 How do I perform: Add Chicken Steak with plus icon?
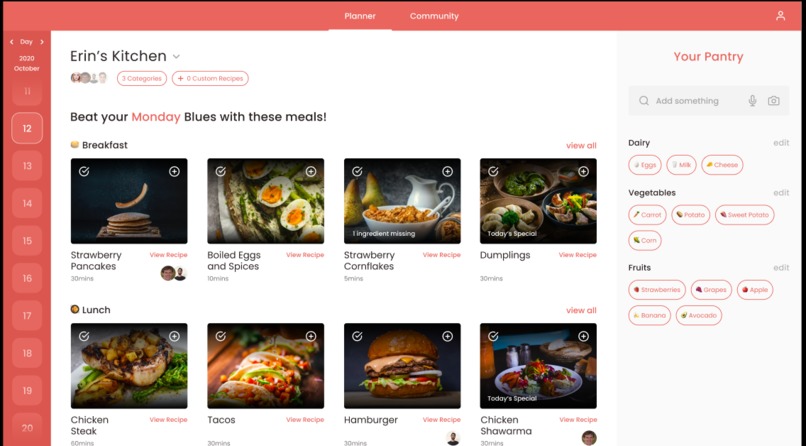(174, 336)
